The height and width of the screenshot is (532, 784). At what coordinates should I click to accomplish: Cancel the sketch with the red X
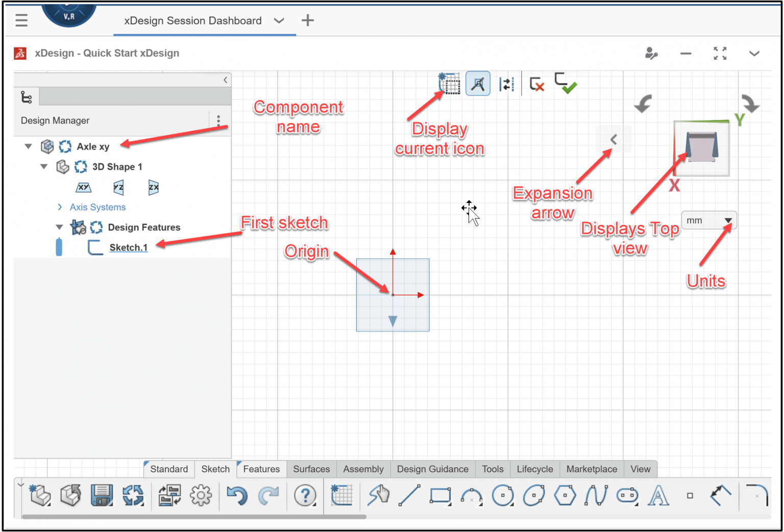[536, 84]
